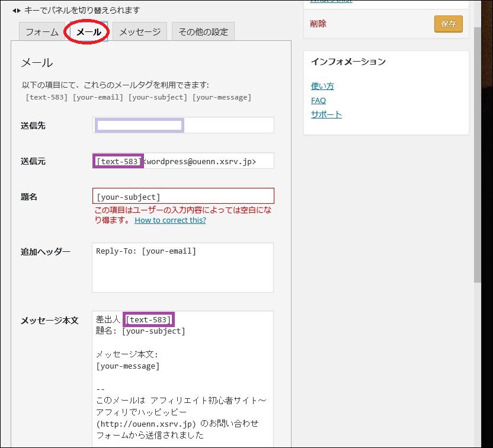Click the [your-message] mail tag in the tag list

[222, 97]
